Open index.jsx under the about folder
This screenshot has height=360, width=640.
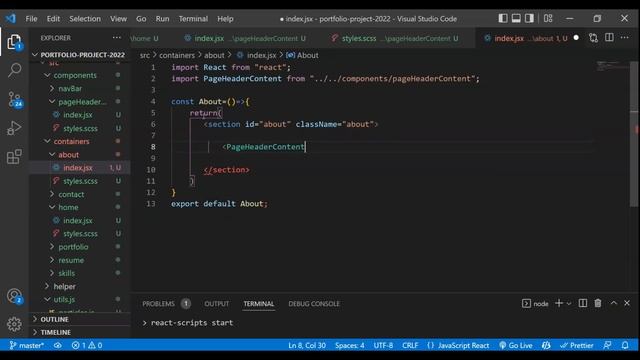click(78, 168)
